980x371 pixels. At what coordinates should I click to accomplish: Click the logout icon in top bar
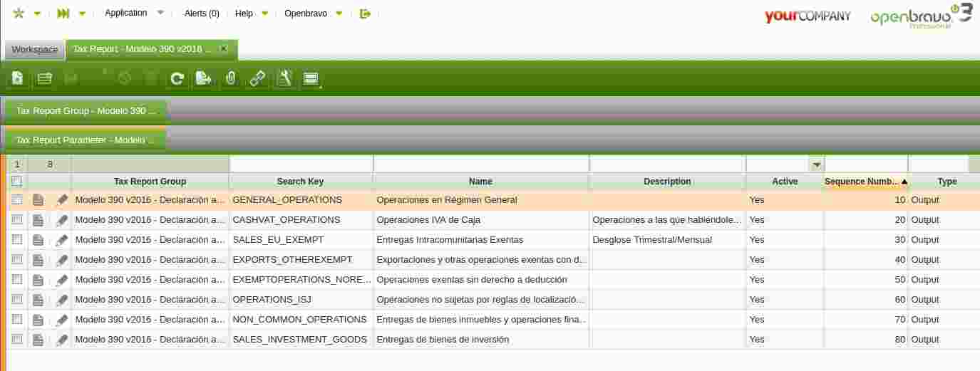(366, 14)
